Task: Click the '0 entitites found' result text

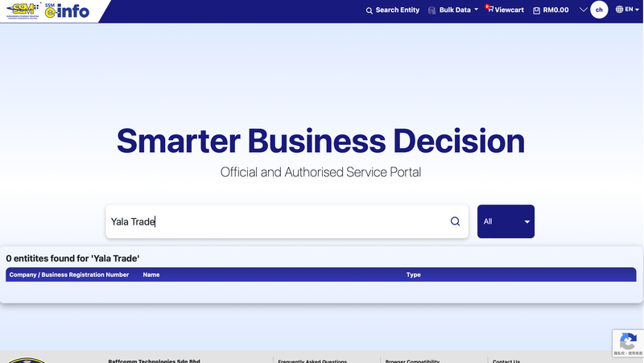Action: (x=72, y=258)
